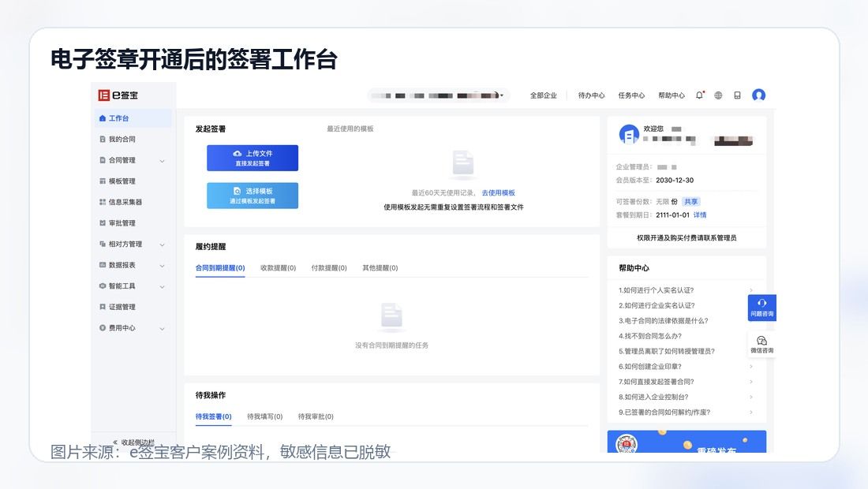Switch to the 待我审批(0) tab
This screenshot has height=489, width=868.
pos(316,416)
